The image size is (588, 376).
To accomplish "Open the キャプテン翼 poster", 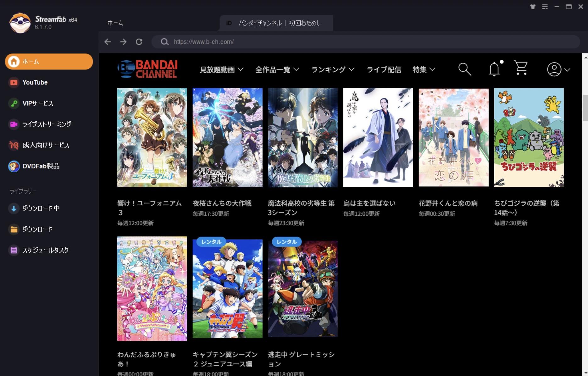I will point(227,289).
